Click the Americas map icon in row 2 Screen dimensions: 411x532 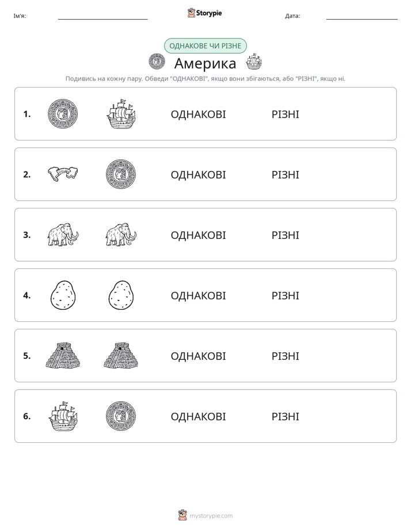63,174
